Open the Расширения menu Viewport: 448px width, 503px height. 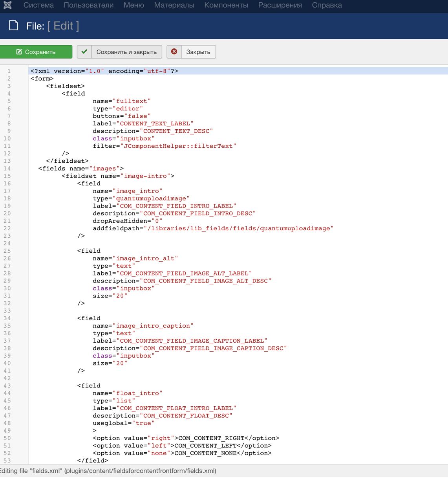(x=280, y=5)
